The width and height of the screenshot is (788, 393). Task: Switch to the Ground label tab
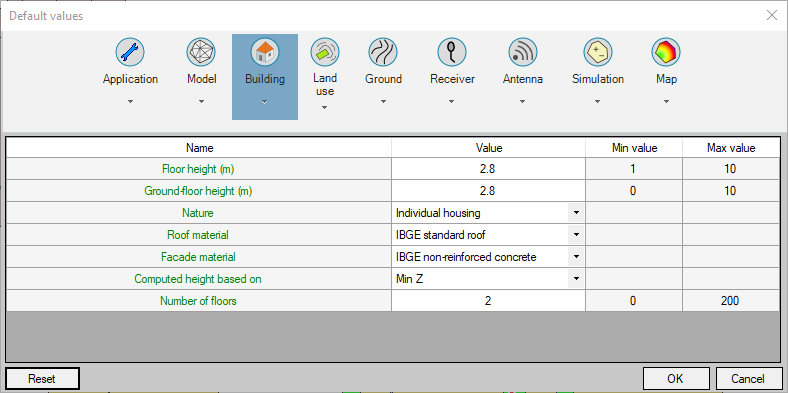pyautogui.click(x=383, y=79)
